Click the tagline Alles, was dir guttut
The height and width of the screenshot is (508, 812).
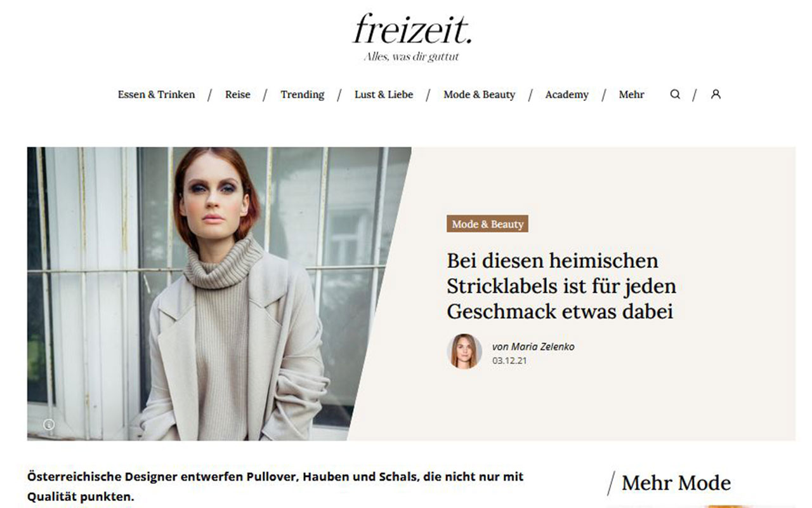(x=411, y=57)
